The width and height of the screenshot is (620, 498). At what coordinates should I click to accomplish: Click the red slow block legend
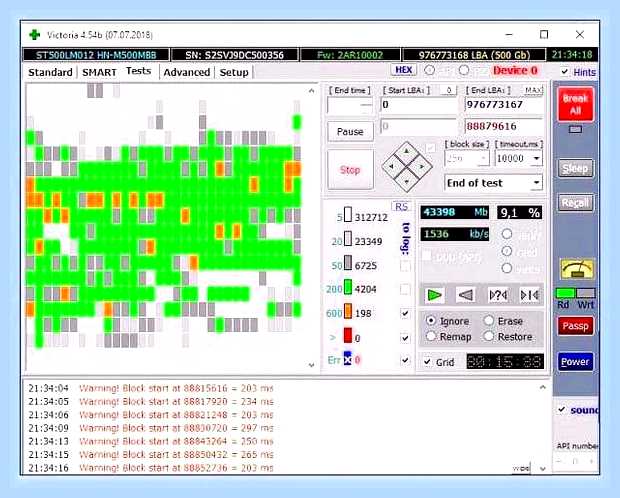tap(348, 335)
